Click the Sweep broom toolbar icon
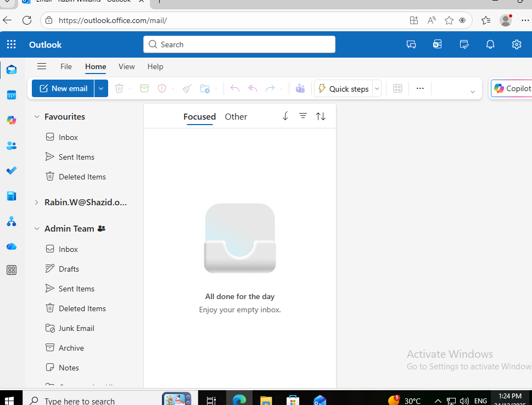Image resolution: width=532 pixels, height=405 pixels. pos(187,88)
